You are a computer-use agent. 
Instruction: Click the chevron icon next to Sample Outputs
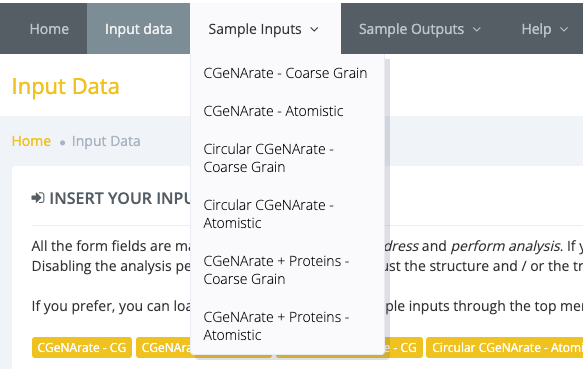pyautogui.click(x=477, y=29)
